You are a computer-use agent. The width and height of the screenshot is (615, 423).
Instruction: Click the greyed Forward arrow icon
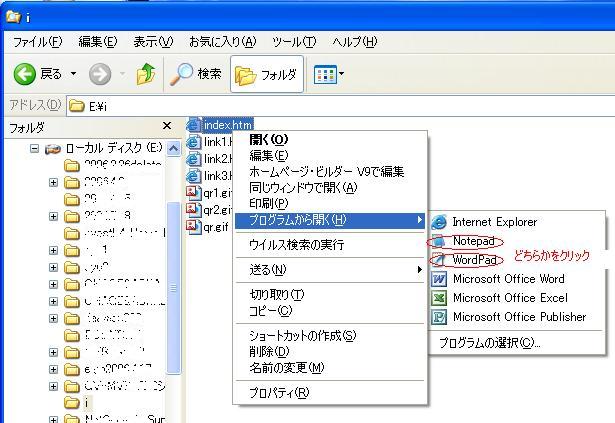click(x=100, y=74)
